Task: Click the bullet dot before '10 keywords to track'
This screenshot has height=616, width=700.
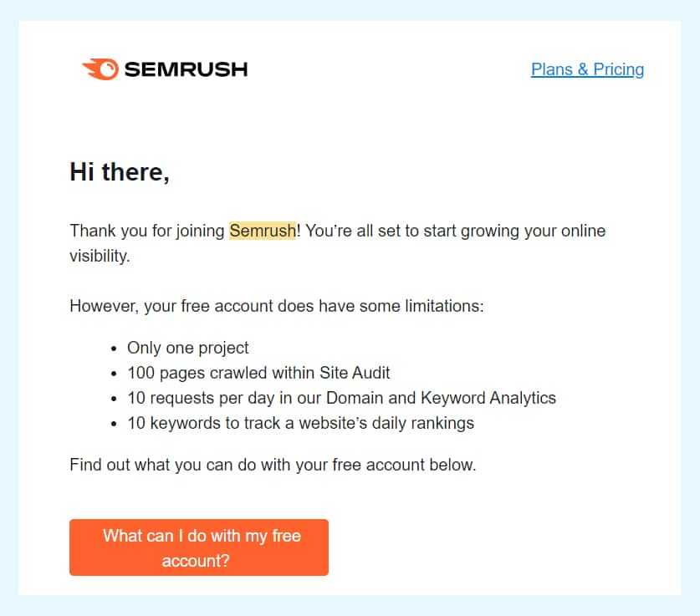Action: click(x=114, y=424)
